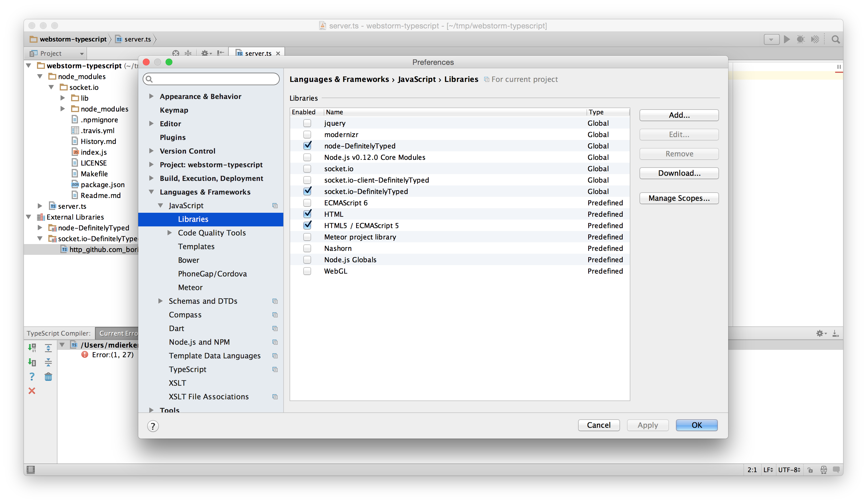The width and height of the screenshot is (867, 504).
Task: Open Node.js and NPM settings page
Action: 199,342
